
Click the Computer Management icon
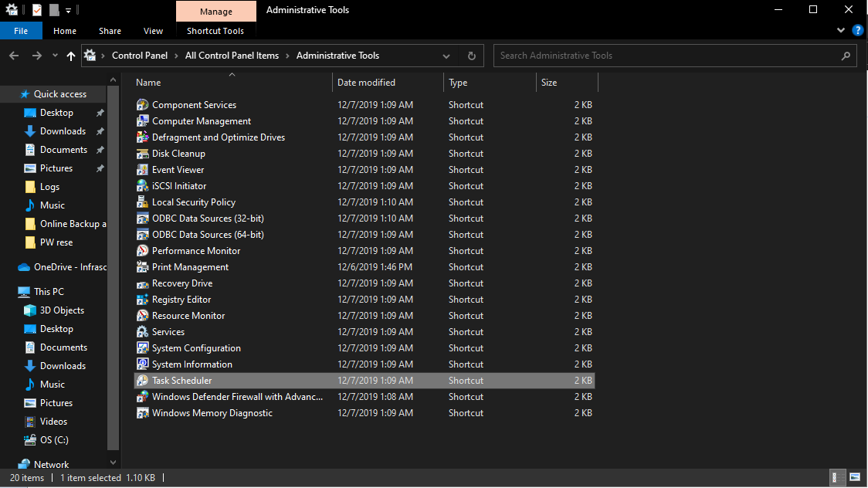point(142,120)
